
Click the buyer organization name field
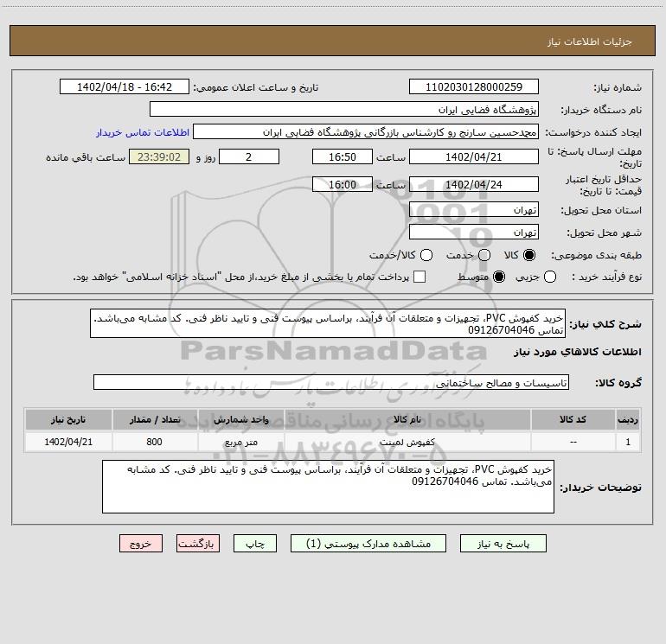(344, 109)
